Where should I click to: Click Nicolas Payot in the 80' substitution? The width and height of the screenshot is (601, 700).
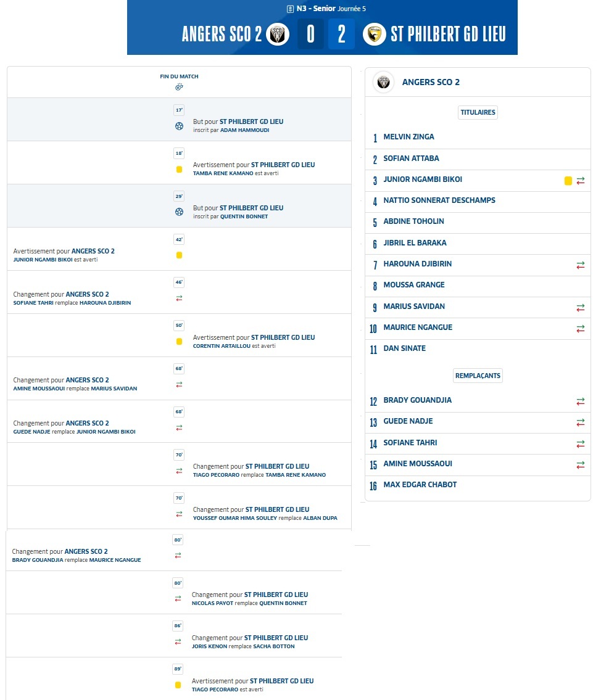click(x=212, y=603)
